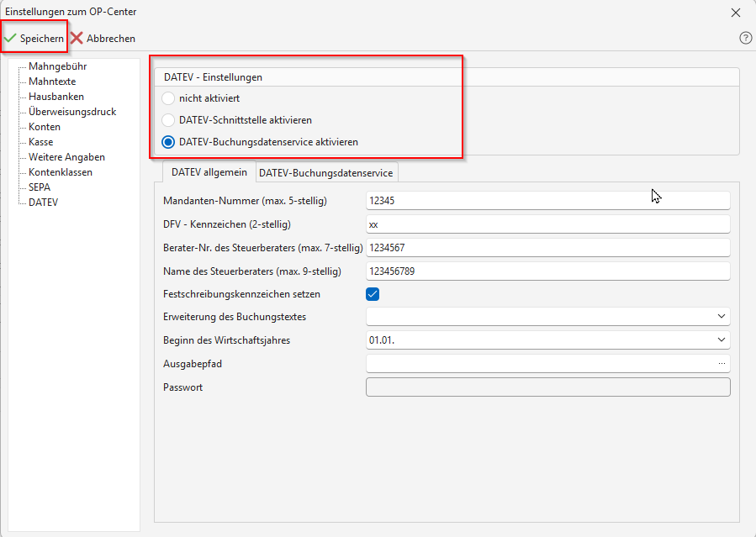Select the 'nicht aktiviert' radio option
The width and height of the screenshot is (756, 537).
168,98
